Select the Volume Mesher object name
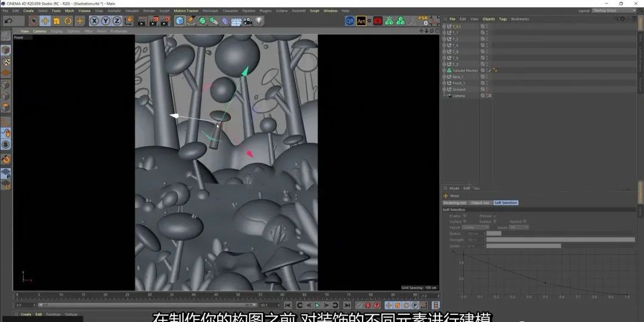The height and width of the screenshot is (322, 644). pos(465,70)
